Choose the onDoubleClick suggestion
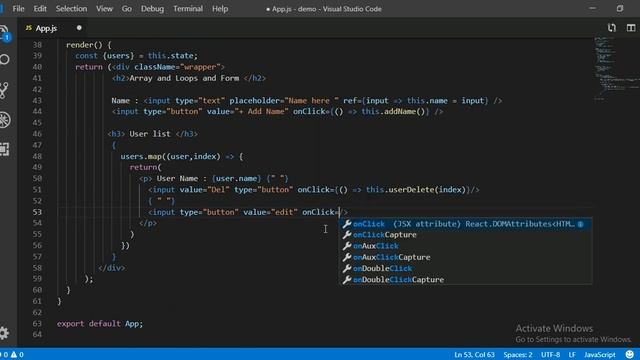The height and width of the screenshot is (360, 640). 465,268
